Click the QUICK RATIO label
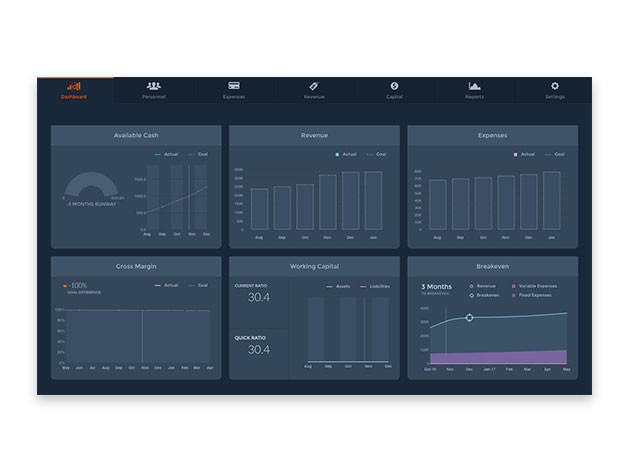The image size is (630, 473). [x=250, y=338]
